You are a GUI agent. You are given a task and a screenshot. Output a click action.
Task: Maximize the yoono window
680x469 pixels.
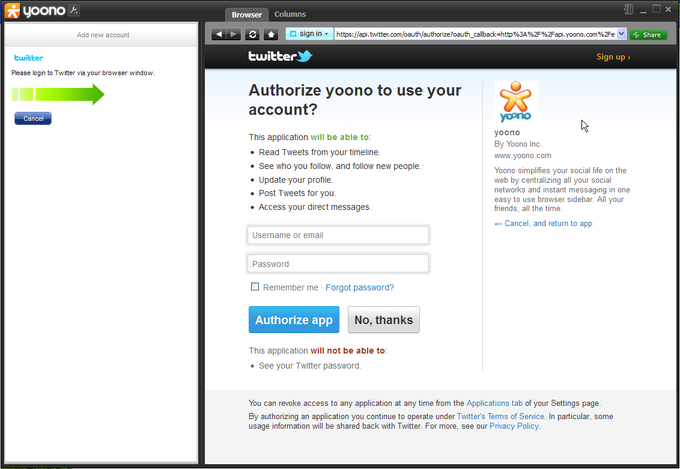(656, 9)
